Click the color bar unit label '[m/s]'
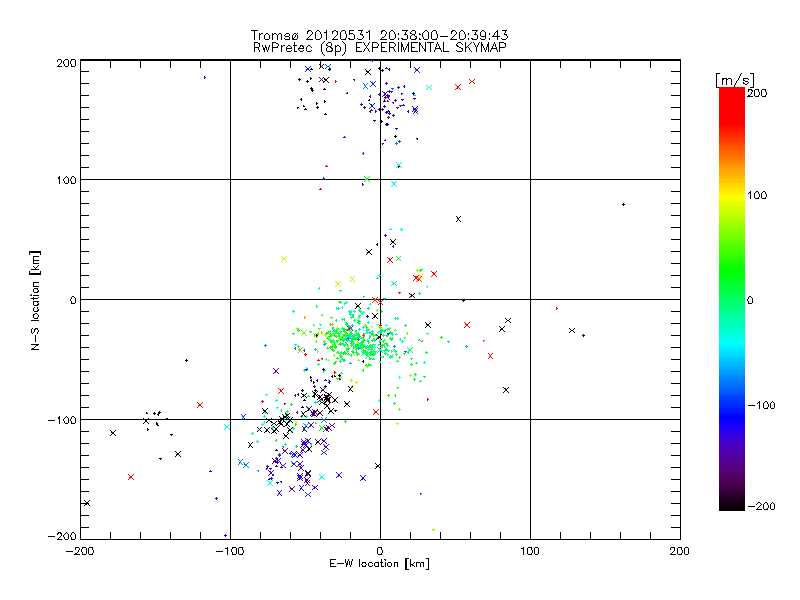Image resolution: width=800 pixels, height=600 pixels. click(735, 80)
